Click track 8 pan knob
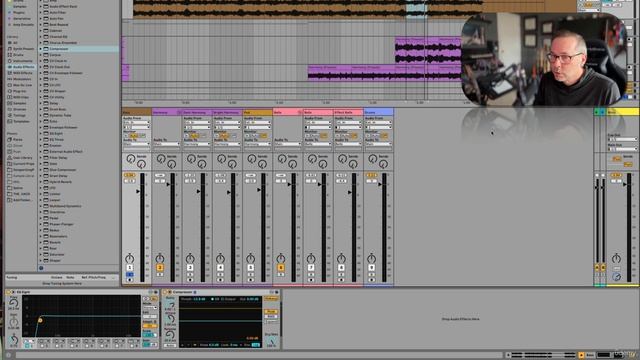The image size is (640, 360). point(341,258)
